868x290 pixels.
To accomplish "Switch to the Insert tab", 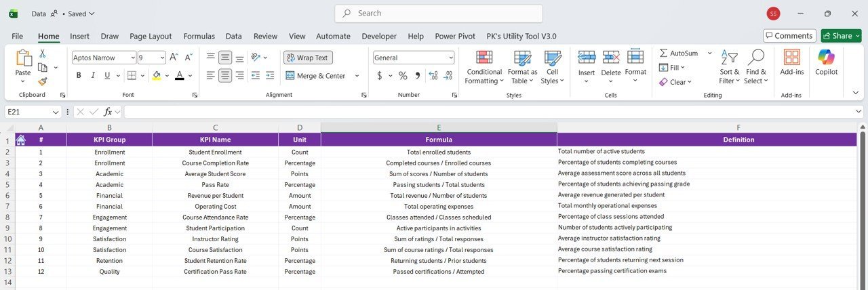I will pos(79,36).
